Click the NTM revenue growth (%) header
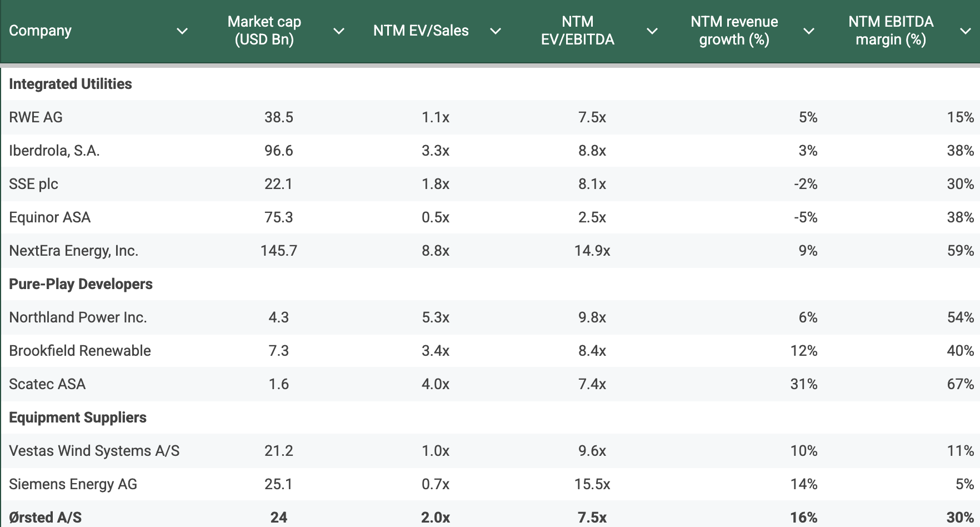The height and width of the screenshot is (527, 980). tap(734, 31)
